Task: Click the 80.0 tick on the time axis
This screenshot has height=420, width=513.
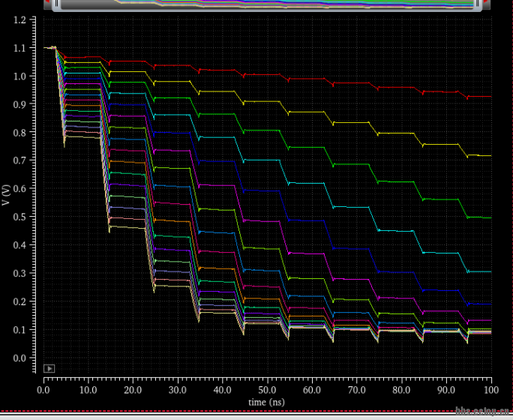Action: point(402,391)
